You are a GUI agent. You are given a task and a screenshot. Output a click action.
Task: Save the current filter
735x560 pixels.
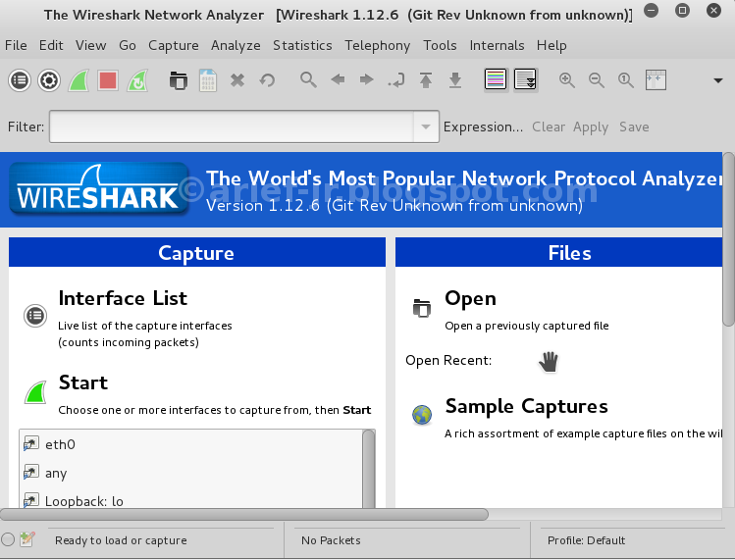(634, 127)
